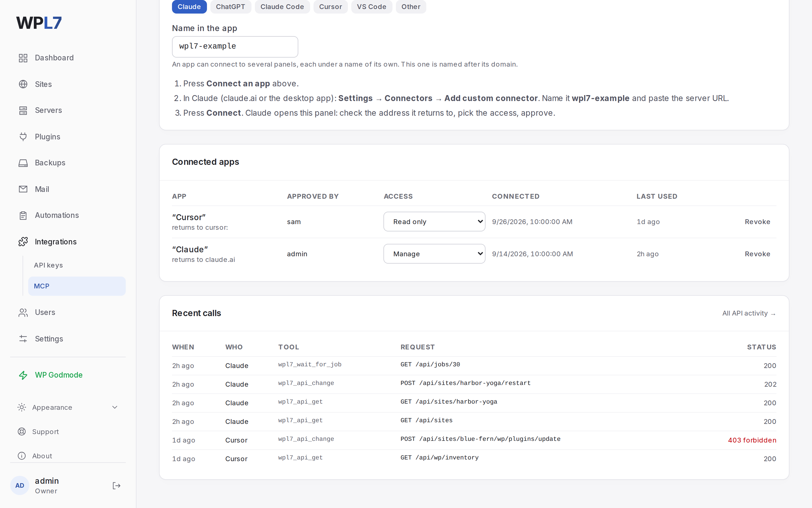Select the Cursor app tab
812x508 pixels.
pos(330,7)
